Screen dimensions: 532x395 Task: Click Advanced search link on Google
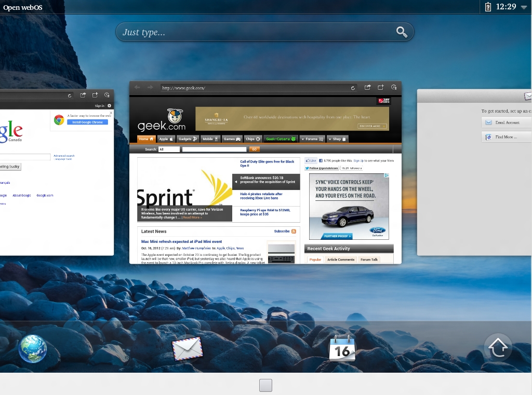point(64,156)
